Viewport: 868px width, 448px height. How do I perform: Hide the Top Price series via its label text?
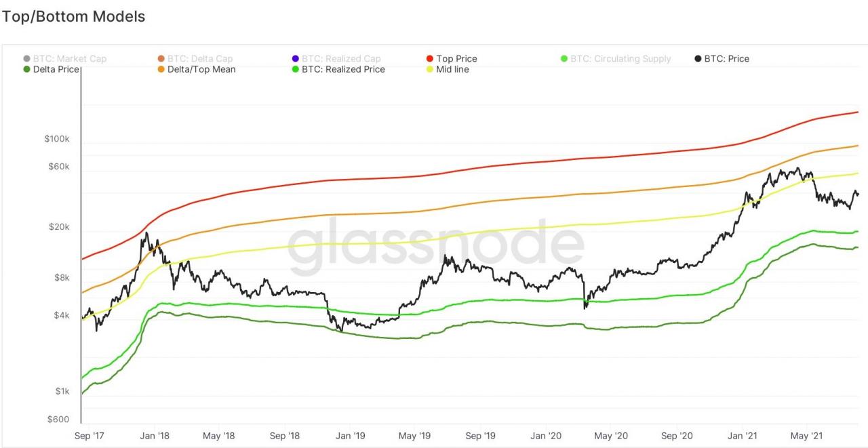(456, 59)
